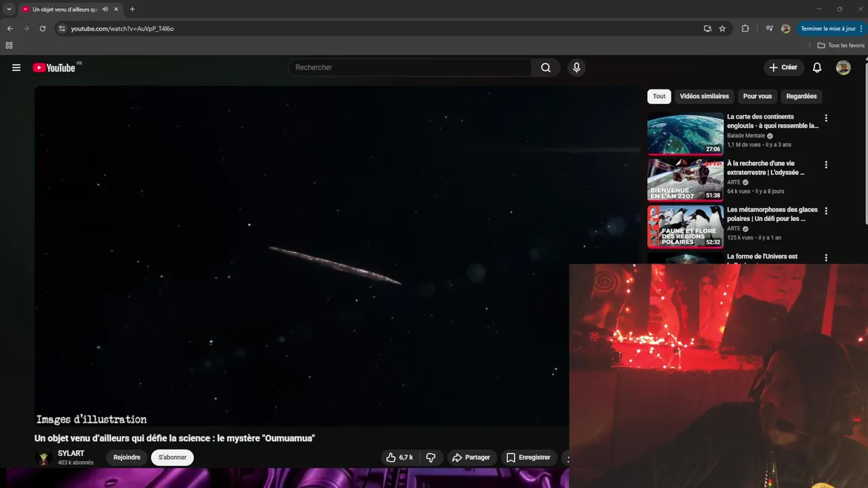This screenshot has height=488, width=868.
Task: Start voice search with microphone icon
Action: (x=576, y=68)
